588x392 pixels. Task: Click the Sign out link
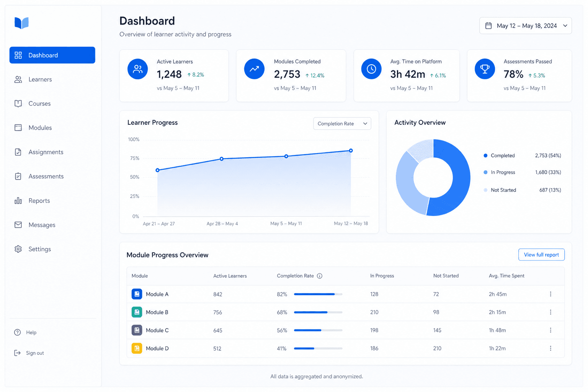coord(35,353)
